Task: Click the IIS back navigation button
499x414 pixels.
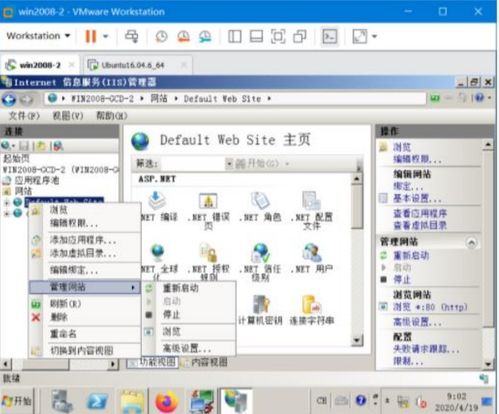Action: coord(9,99)
